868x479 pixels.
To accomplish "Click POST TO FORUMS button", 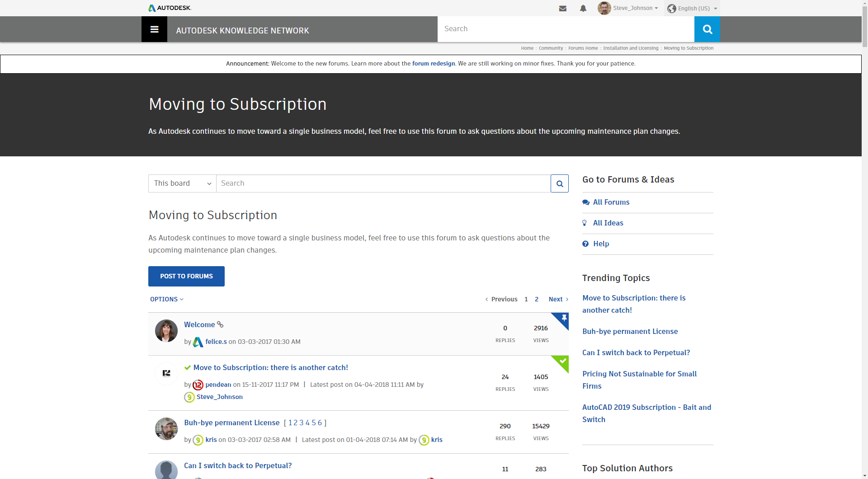I will click(186, 276).
